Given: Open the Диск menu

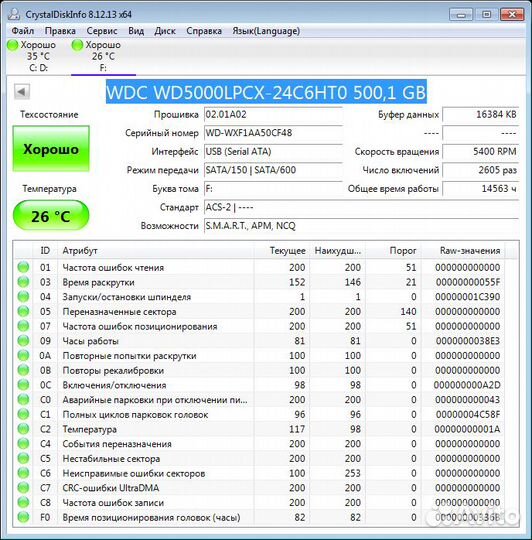Looking at the screenshot, I should [165, 31].
